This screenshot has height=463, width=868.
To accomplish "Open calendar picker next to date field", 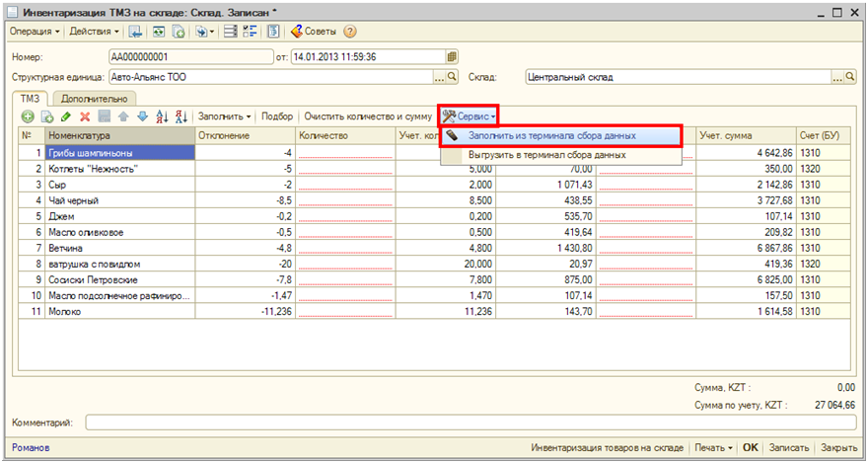I will pos(452,56).
